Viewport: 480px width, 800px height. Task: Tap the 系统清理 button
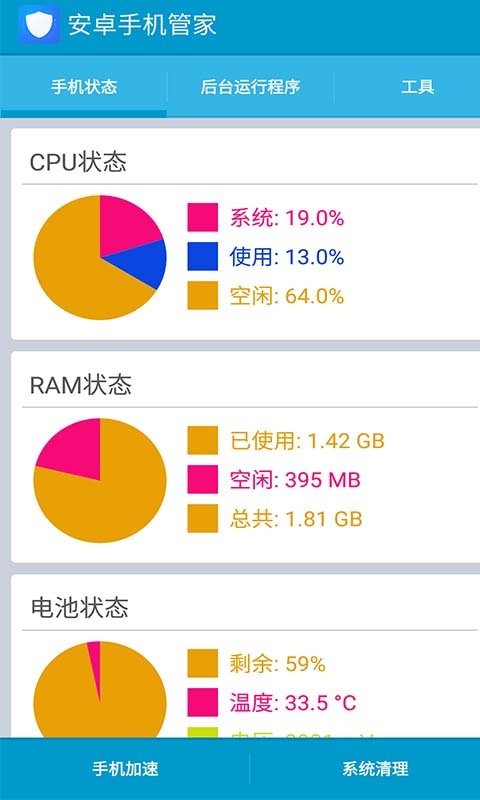(375, 768)
